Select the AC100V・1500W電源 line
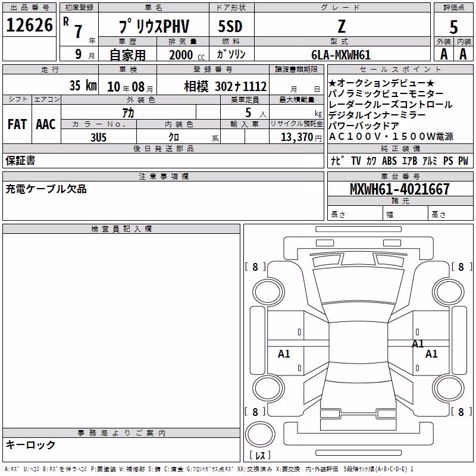The width and height of the screenshot is (476, 476). point(391,136)
